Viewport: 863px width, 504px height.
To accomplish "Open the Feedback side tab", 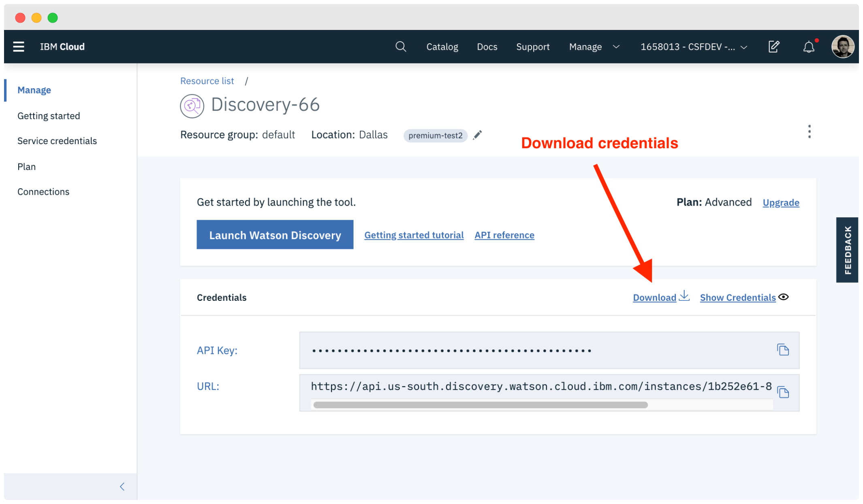I will pos(848,250).
